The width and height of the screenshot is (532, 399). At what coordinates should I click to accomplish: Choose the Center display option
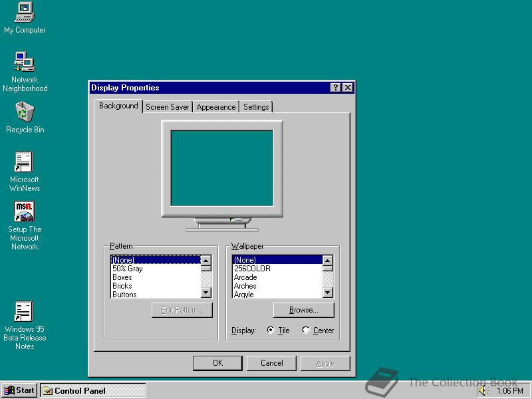tap(318, 330)
